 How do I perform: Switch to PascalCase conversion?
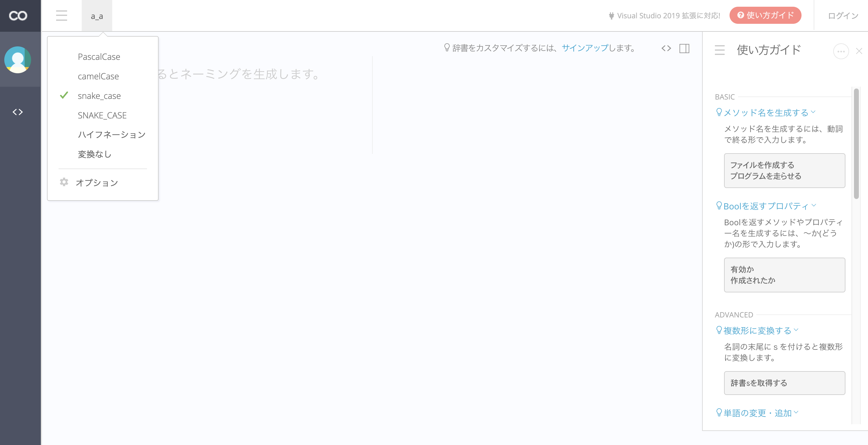pyautogui.click(x=99, y=56)
